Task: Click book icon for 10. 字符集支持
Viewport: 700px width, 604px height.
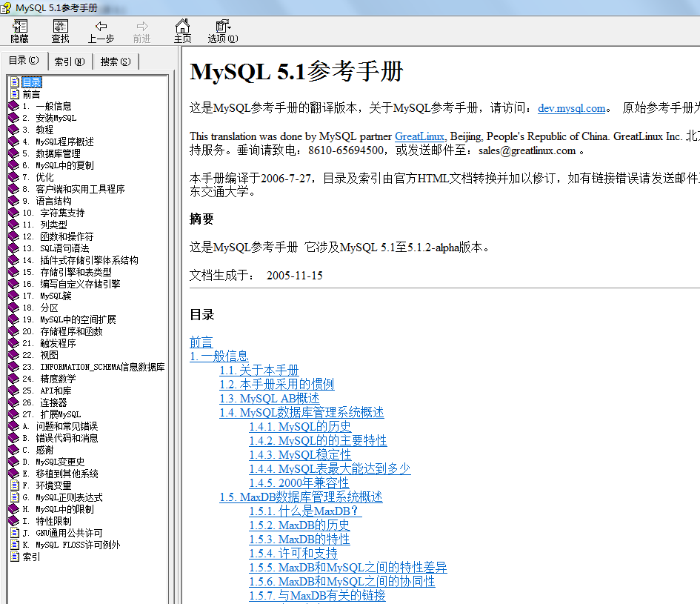Action: 14,213
